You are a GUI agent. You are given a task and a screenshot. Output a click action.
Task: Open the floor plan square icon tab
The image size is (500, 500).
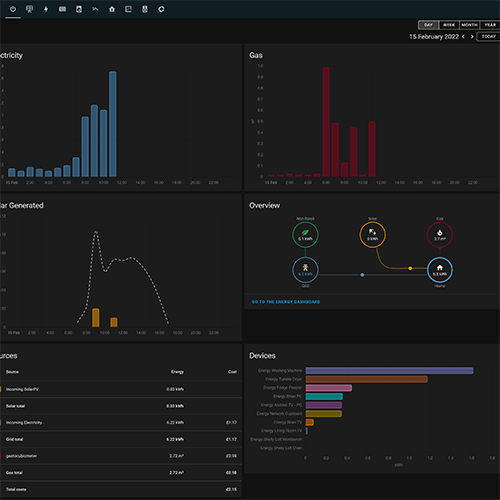128,9
